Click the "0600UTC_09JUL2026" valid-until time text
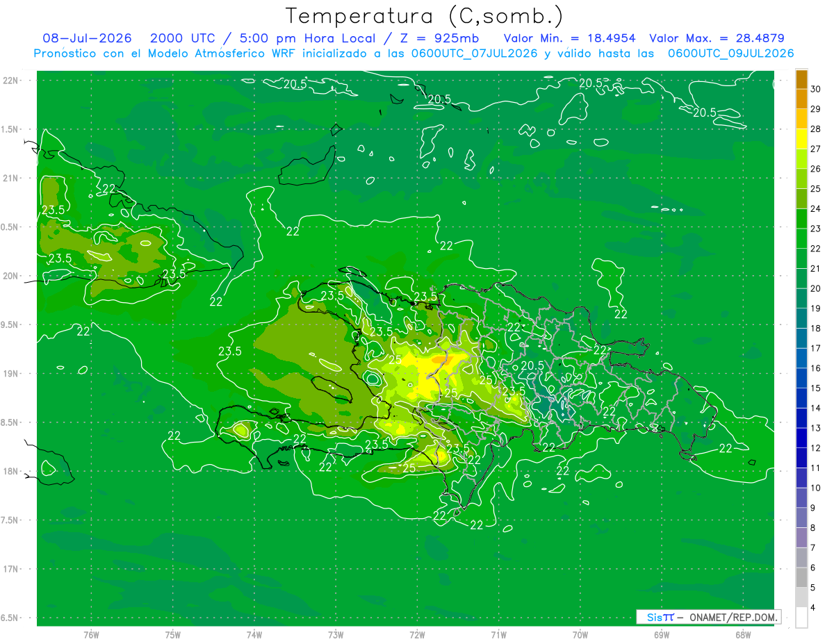Screen dimensions: 834x644 pos(730,53)
